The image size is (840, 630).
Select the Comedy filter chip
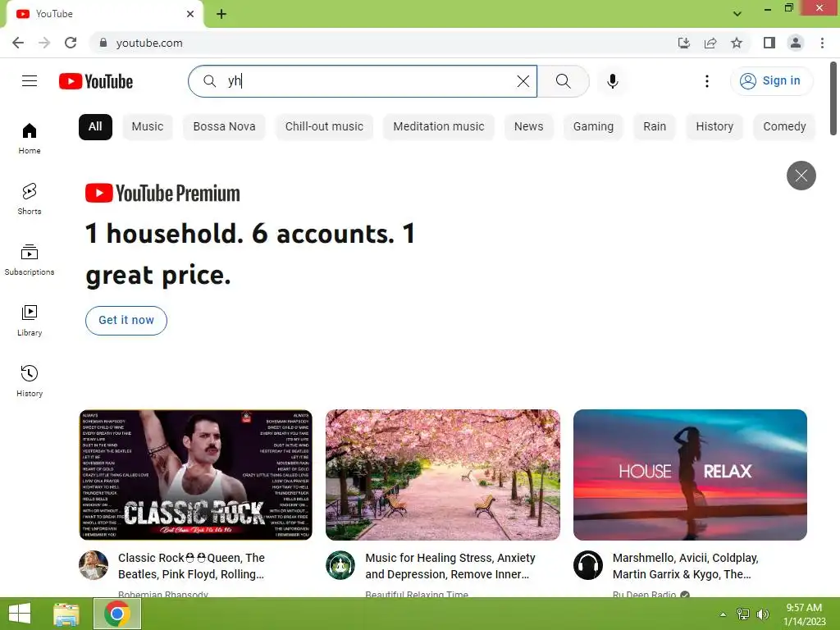pyautogui.click(x=784, y=126)
